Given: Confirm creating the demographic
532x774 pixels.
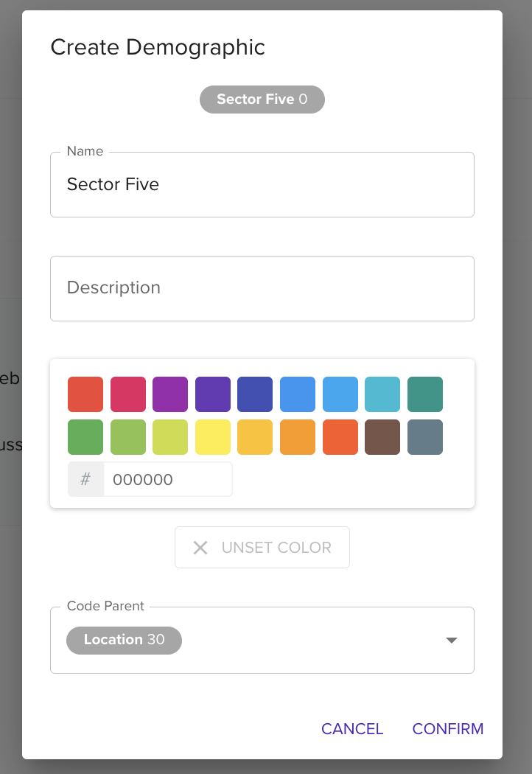Looking at the screenshot, I should (x=447, y=729).
